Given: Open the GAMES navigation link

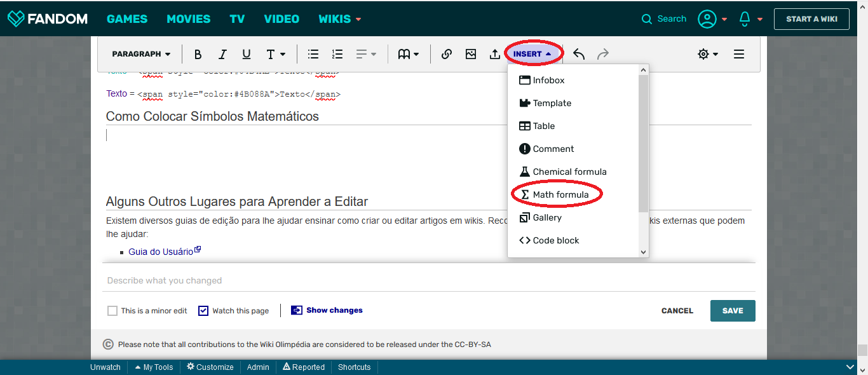Looking at the screenshot, I should pos(127,19).
